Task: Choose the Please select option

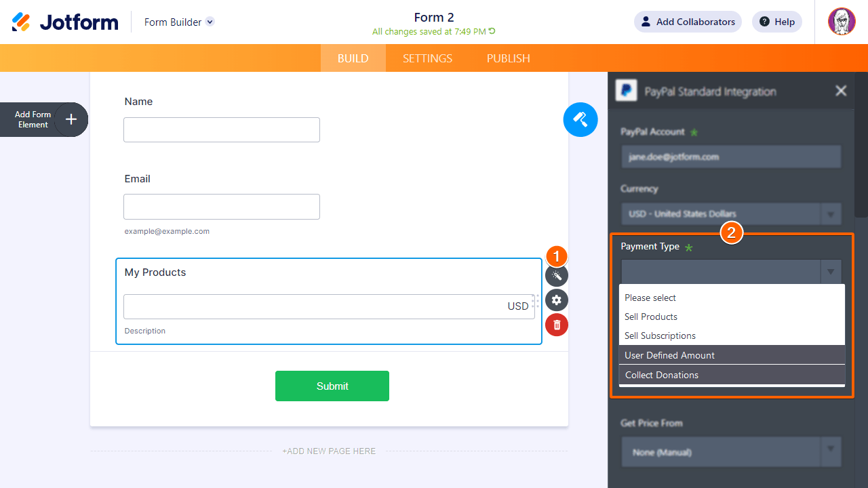Action: (732, 298)
